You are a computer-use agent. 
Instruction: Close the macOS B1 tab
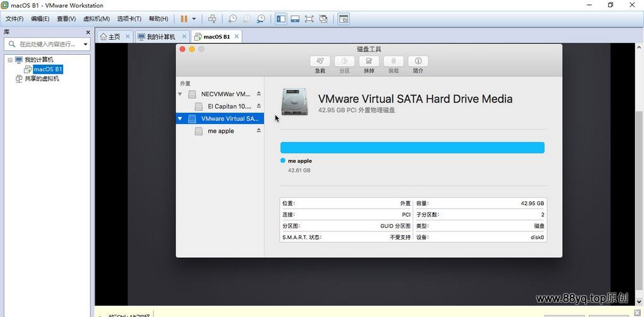pos(236,36)
